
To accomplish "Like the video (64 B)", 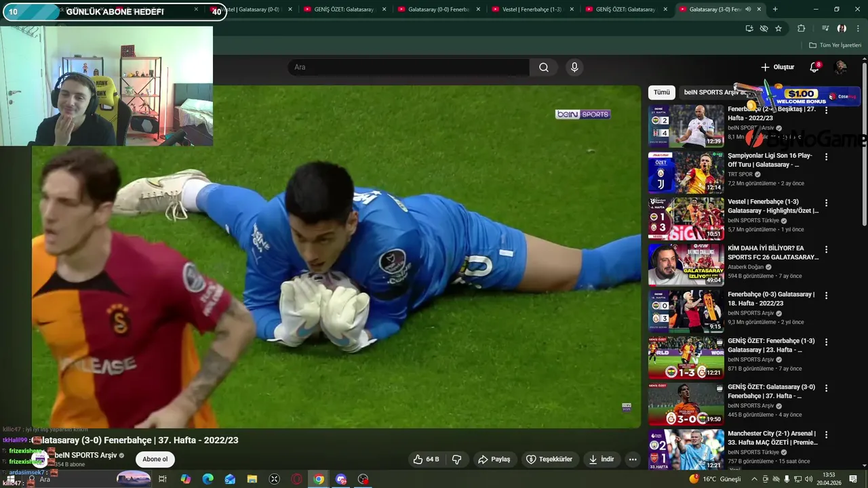I will 426,459.
